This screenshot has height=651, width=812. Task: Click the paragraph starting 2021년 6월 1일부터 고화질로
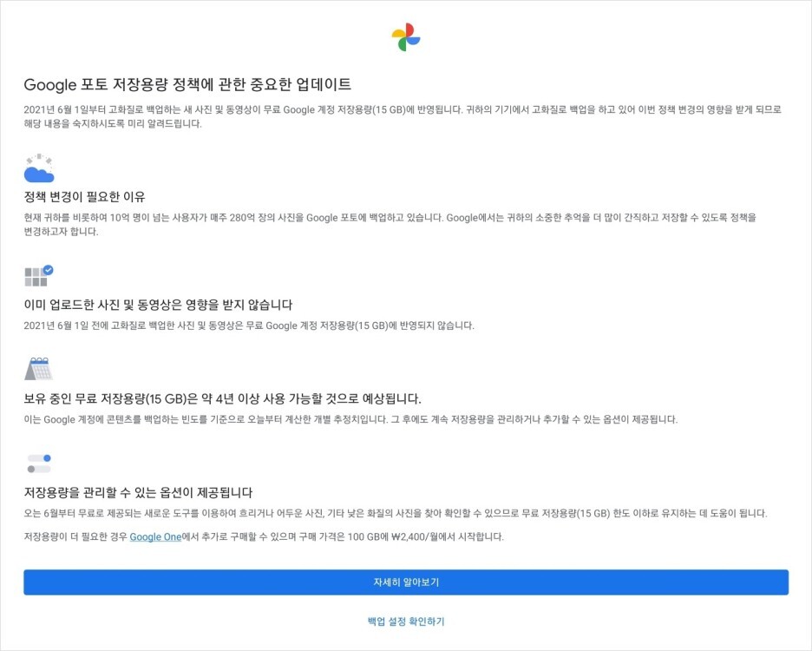coord(403,116)
